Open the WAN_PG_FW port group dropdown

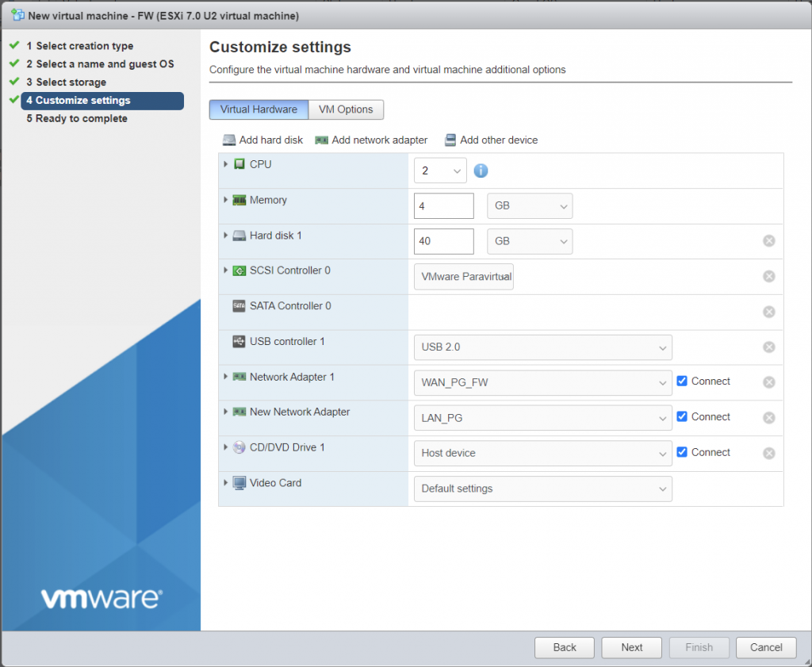(x=542, y=383)
